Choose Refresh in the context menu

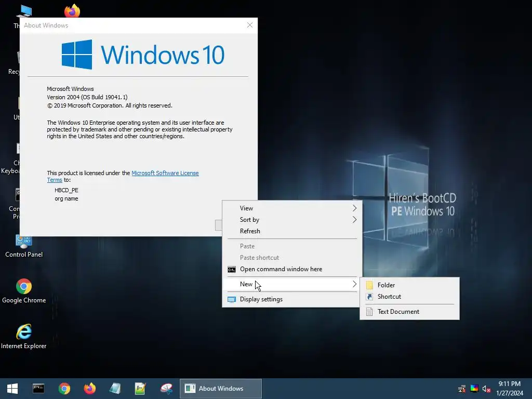point(292,231)
